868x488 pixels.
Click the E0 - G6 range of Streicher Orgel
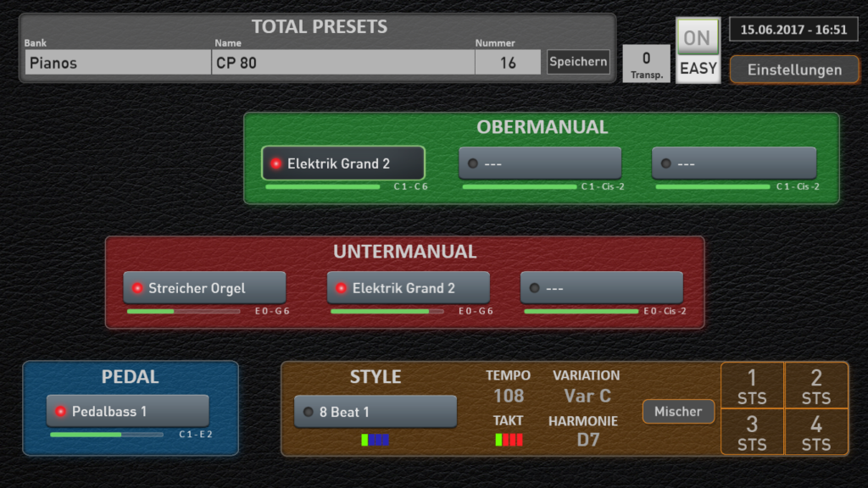click(272, 312)
